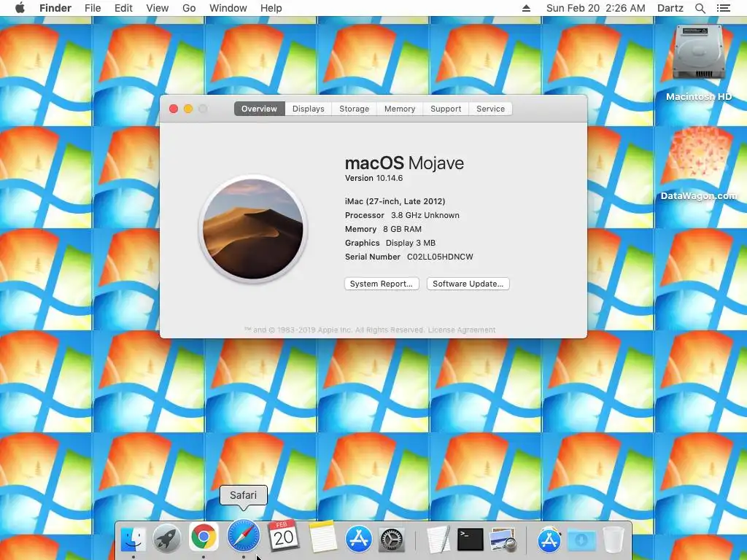
Task: Select the Overview tab
Action: pos(259,109)
